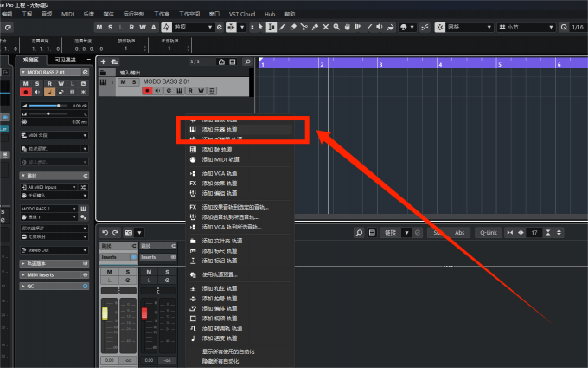
Task: Click the Add Track plus icon
Action: (104, 61)
